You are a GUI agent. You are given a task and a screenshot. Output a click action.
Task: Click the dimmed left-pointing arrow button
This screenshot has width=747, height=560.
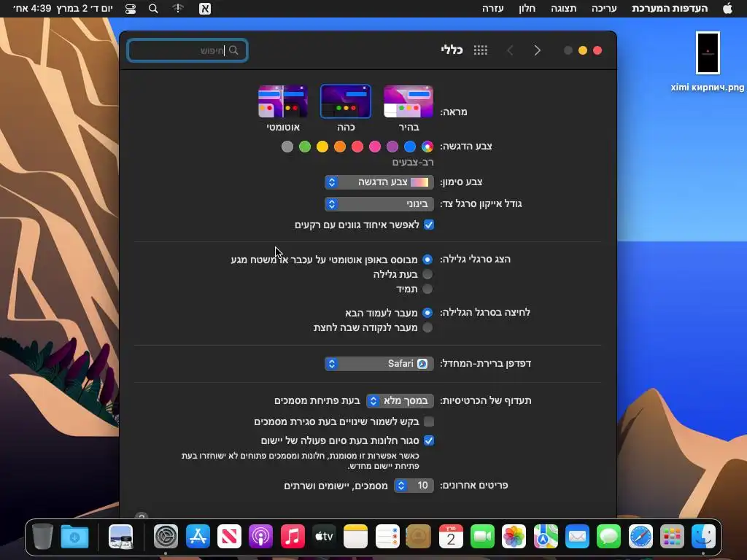(x=510, y=50)
